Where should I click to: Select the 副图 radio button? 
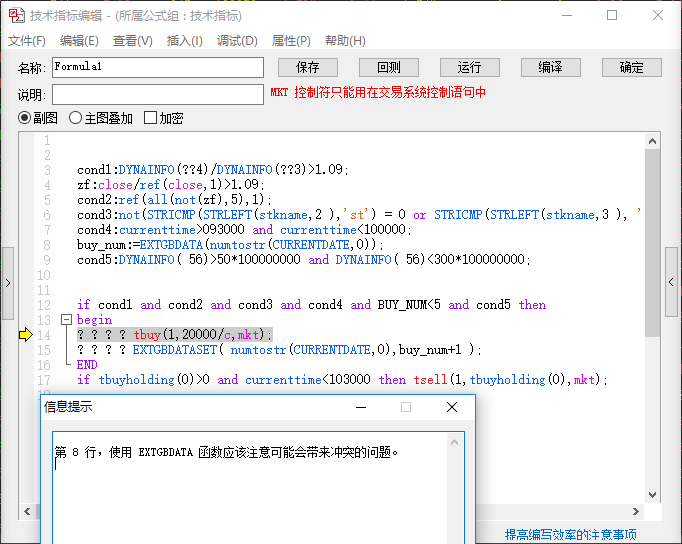click(x=24, y=118)
